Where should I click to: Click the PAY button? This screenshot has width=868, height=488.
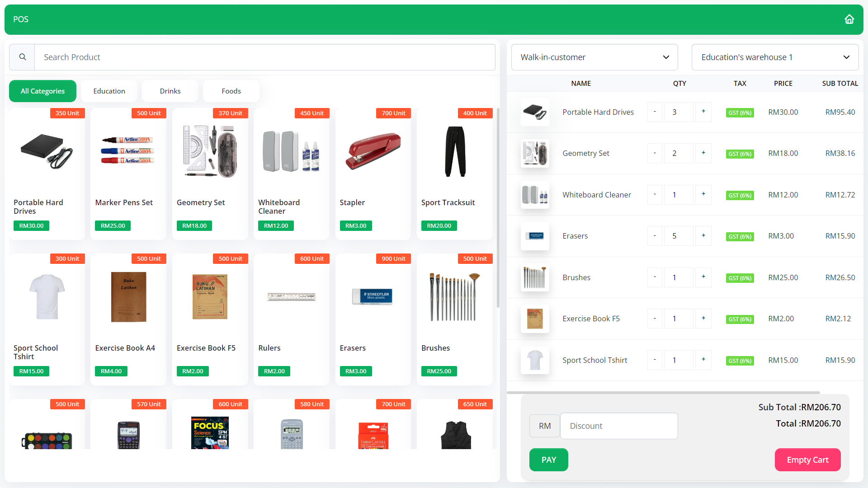(x=548, y=460)
